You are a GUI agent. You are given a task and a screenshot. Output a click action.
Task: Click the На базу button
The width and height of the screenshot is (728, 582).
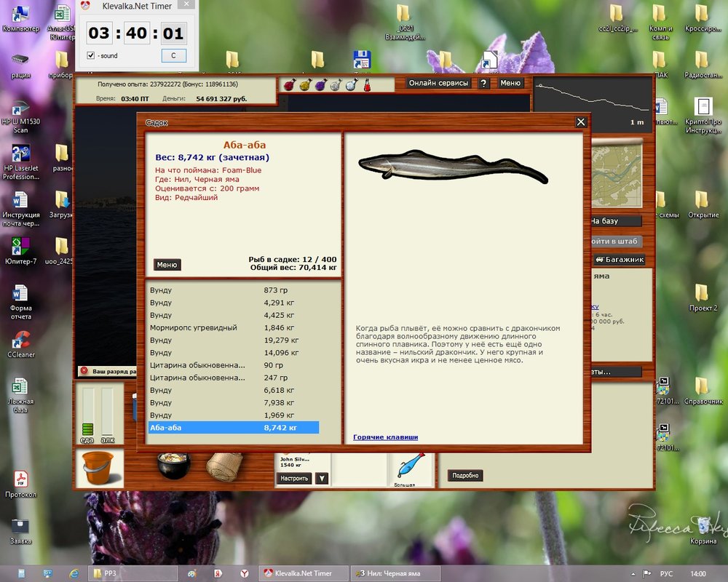pos(616,221)
